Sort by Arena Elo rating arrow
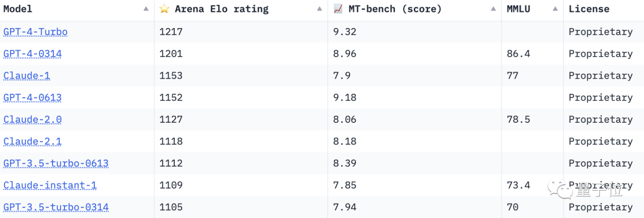Viewport: 644px width, 218px height. (x=320, y=9)
